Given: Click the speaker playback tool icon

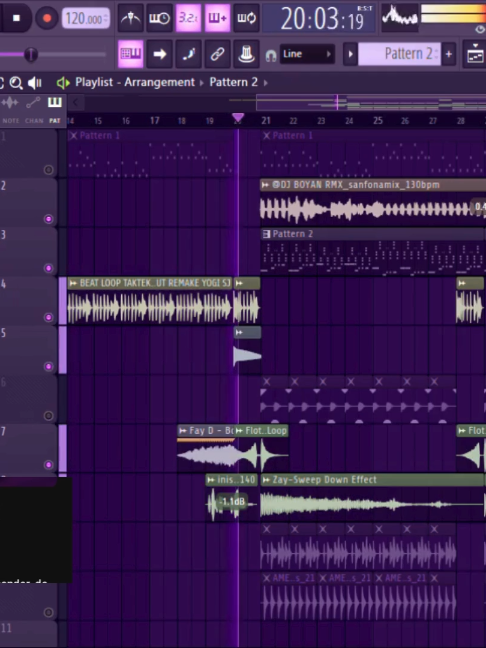Looking at the screenshot, I should [35, 83].
